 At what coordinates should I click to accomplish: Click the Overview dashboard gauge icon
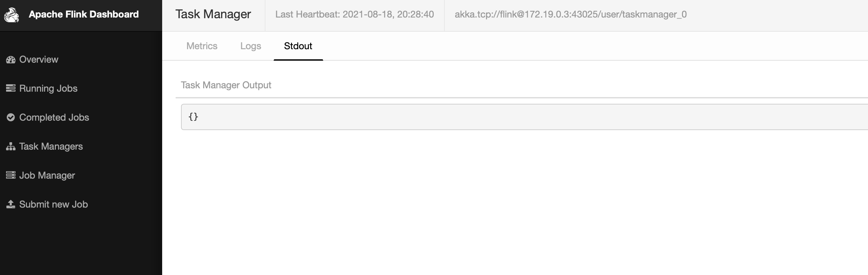point(11,60)
